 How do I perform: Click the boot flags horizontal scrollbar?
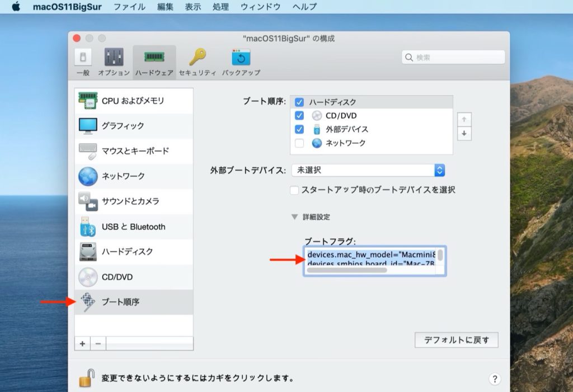[347, 270]
